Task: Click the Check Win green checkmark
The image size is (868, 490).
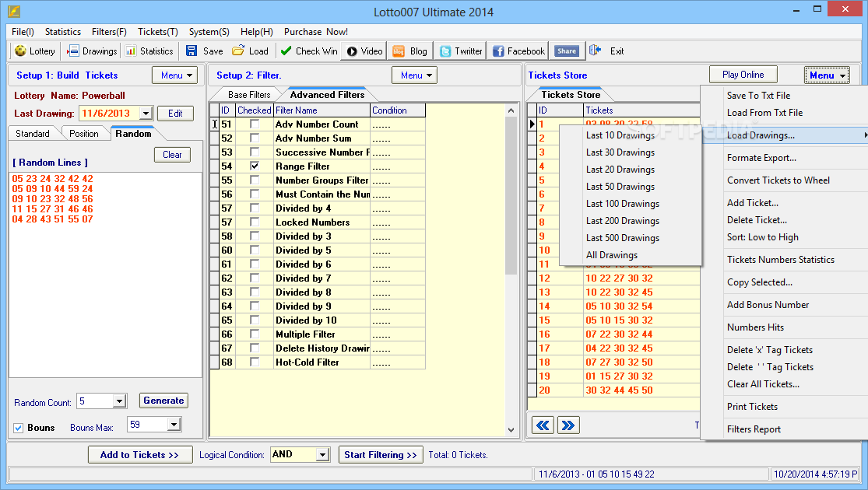Action: pyautogui.click(x=286, y=51)
